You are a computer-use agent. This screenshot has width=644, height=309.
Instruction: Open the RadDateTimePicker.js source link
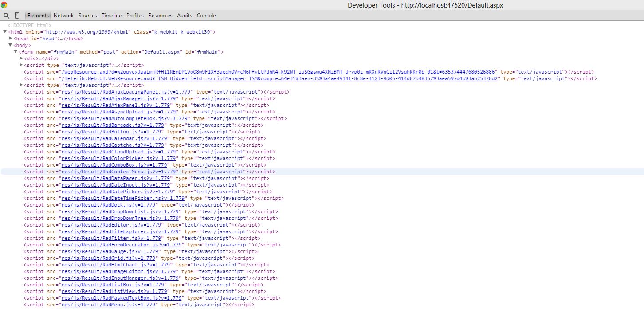point(124,198)
